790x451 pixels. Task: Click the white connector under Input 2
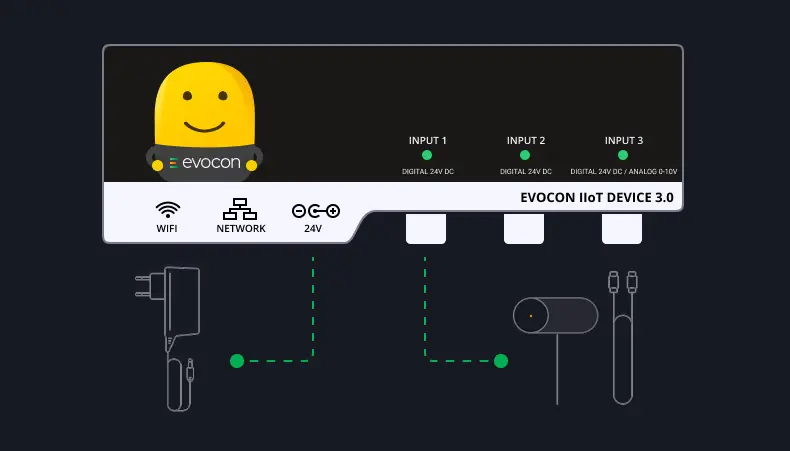click(524, 228)
